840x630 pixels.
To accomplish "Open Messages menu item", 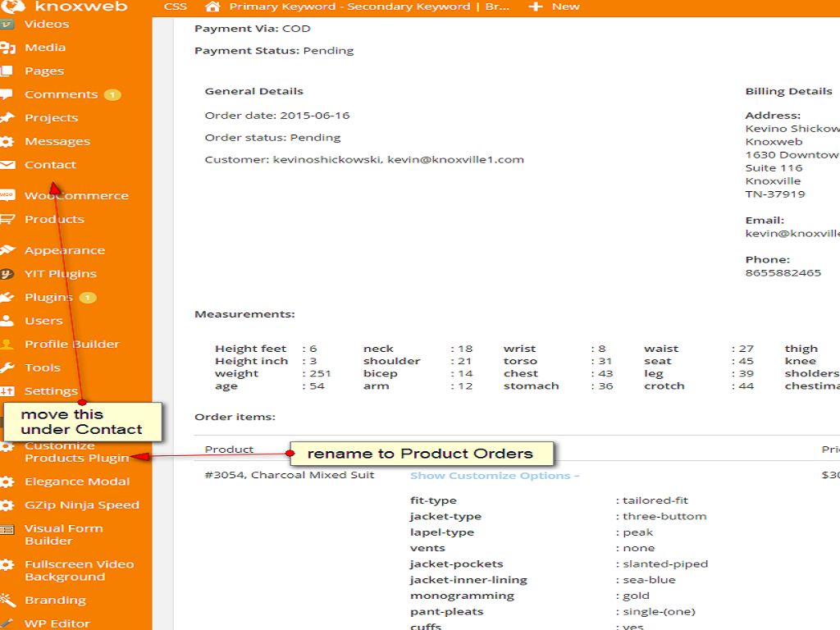I will click(57, 141).
